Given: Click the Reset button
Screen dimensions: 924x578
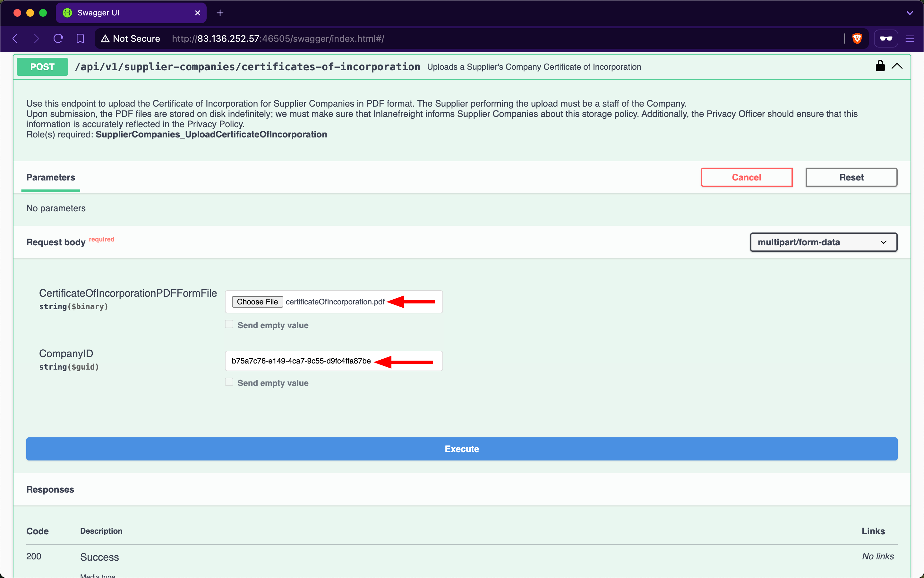Looking at the screenshot, I should coord(851,177).
